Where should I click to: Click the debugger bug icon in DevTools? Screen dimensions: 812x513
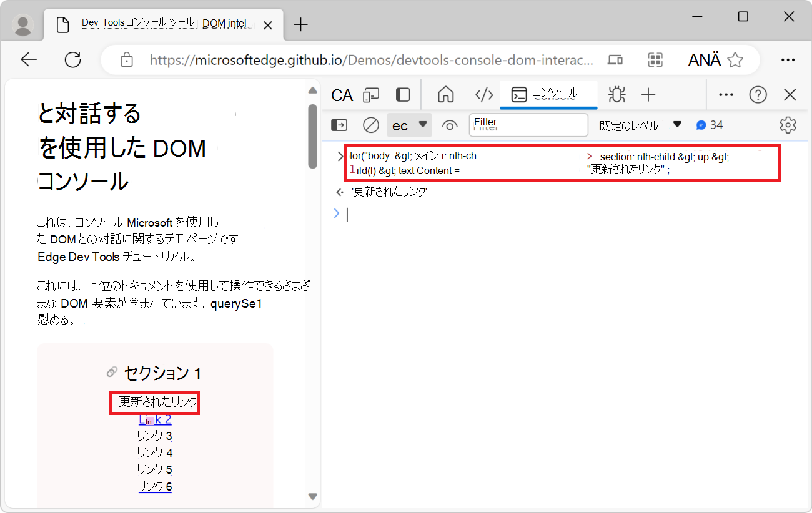[616, 95]
